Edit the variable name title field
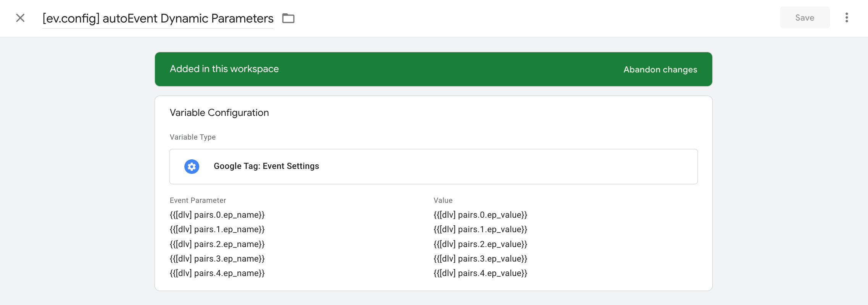 (158, 18)
